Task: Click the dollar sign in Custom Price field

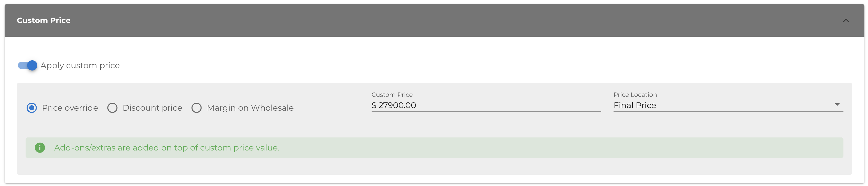Action: click(374, 105)
